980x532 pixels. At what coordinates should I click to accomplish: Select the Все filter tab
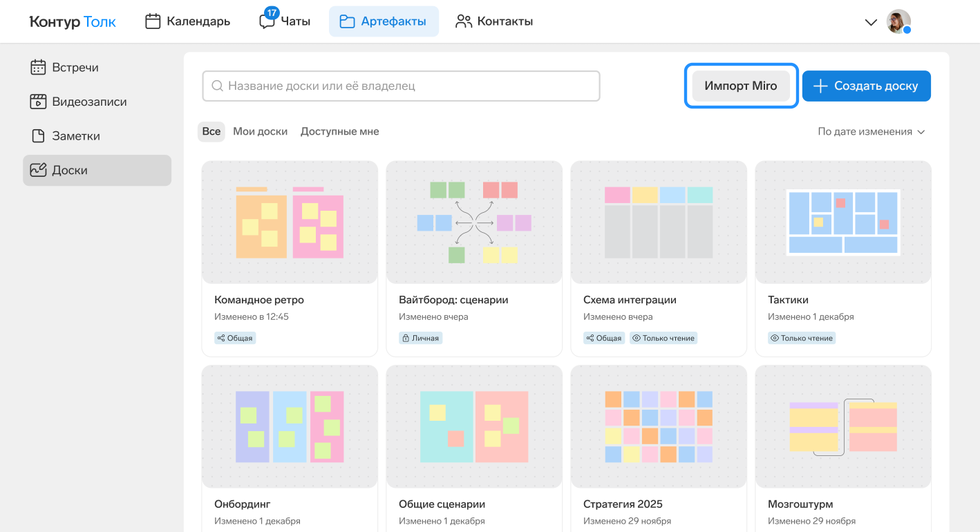[211, 131]
